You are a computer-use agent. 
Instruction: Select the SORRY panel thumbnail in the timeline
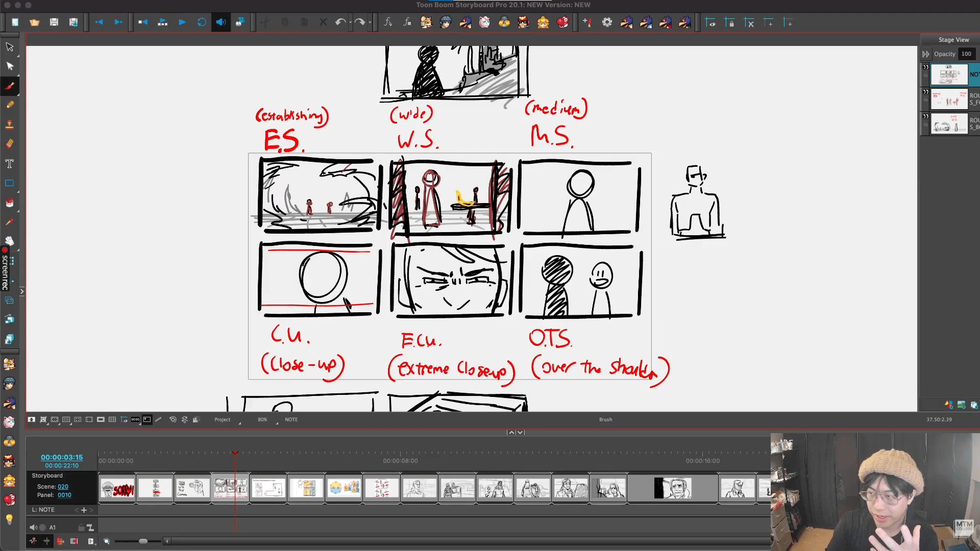point(117,488)
